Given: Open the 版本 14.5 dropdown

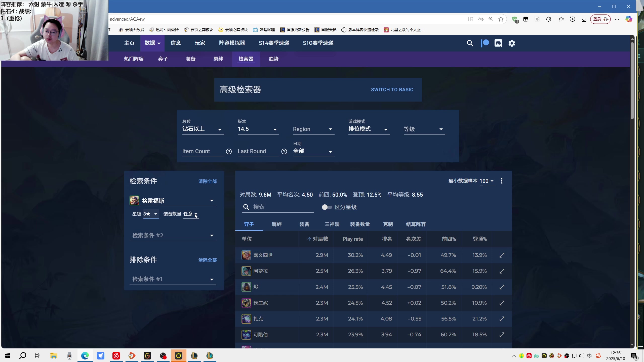Looking at the screenshot, I should (x=258, y=129).
